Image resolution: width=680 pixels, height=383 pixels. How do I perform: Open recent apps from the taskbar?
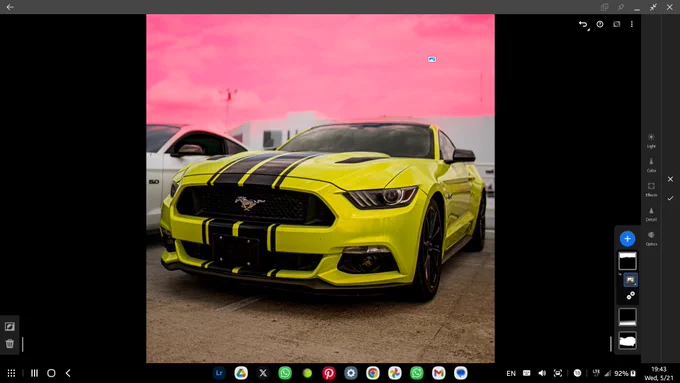point(34,373)
